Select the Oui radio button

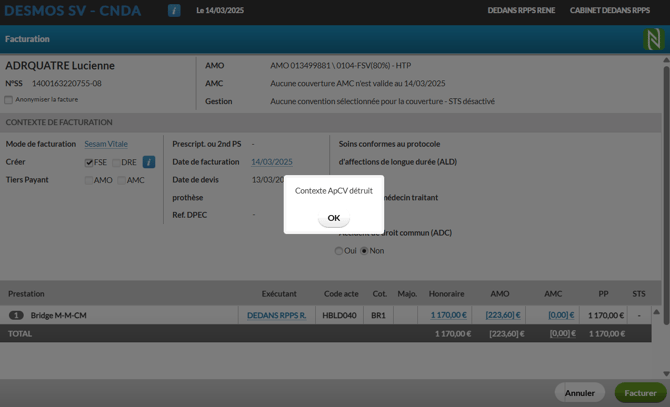[339, 251]
